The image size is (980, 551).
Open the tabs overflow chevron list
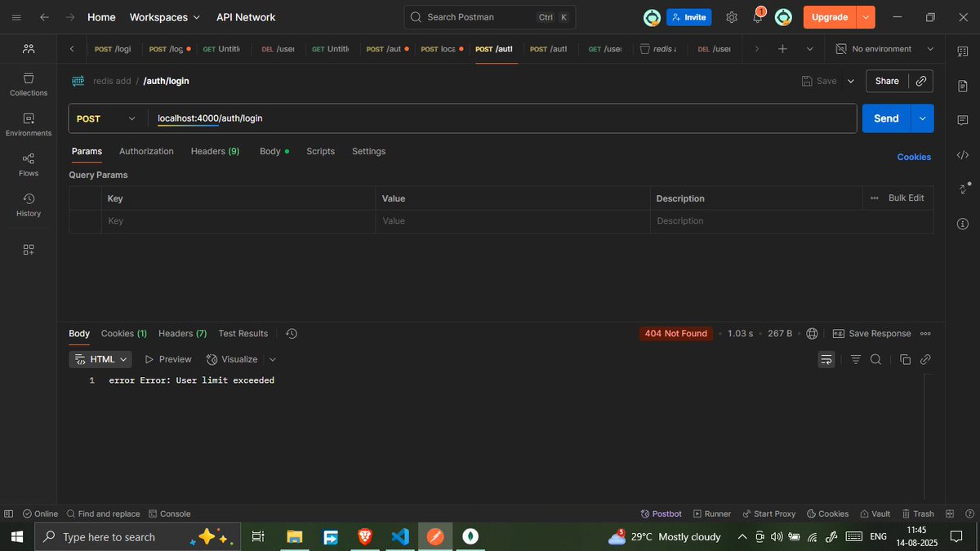click(809, 49)
